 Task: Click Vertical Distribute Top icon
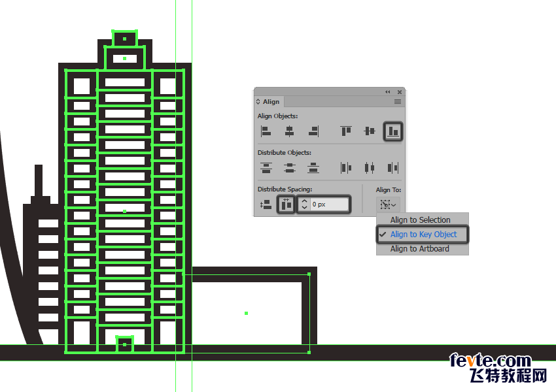click(x=266, y=168)
